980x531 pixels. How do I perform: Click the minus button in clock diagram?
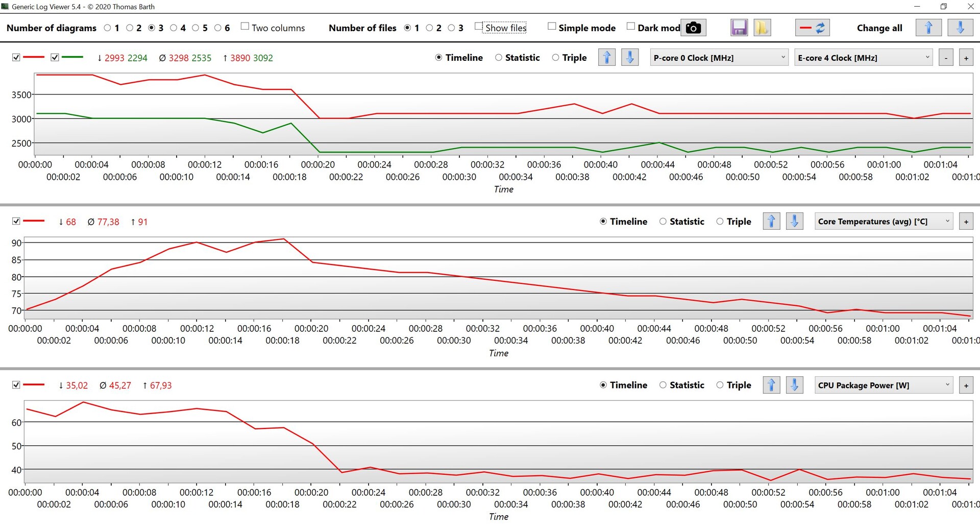pyautogui.click(x=946, y=58)
